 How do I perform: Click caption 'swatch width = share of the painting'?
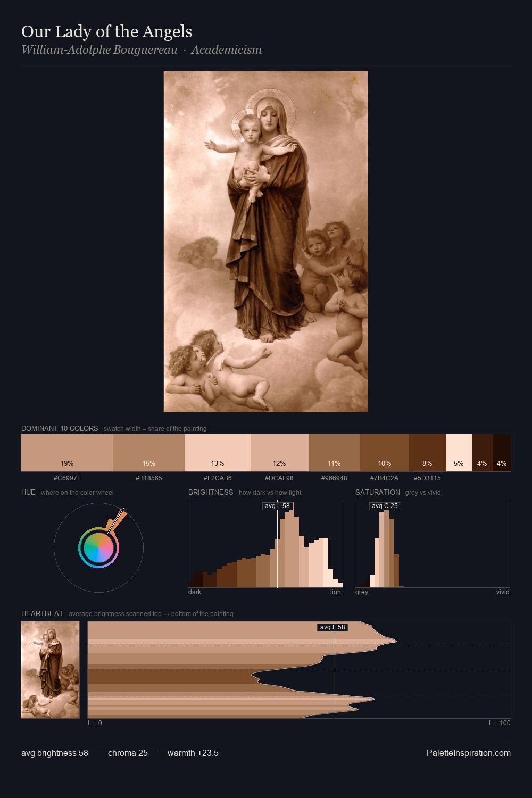point(155,429)
